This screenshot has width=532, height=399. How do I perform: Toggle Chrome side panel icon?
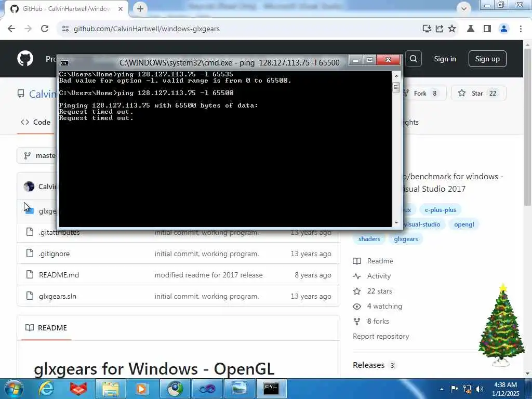[x=487, y=29]
